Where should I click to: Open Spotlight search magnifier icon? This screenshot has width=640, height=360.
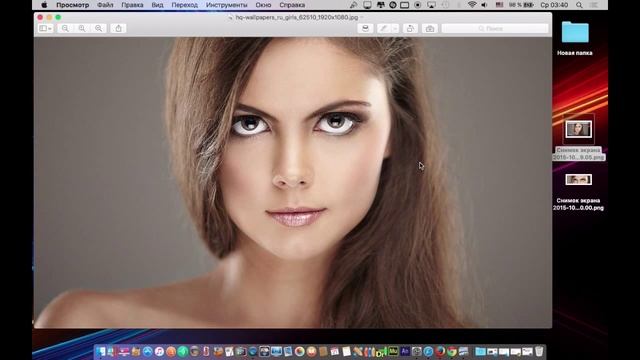(x=579, y=5)
